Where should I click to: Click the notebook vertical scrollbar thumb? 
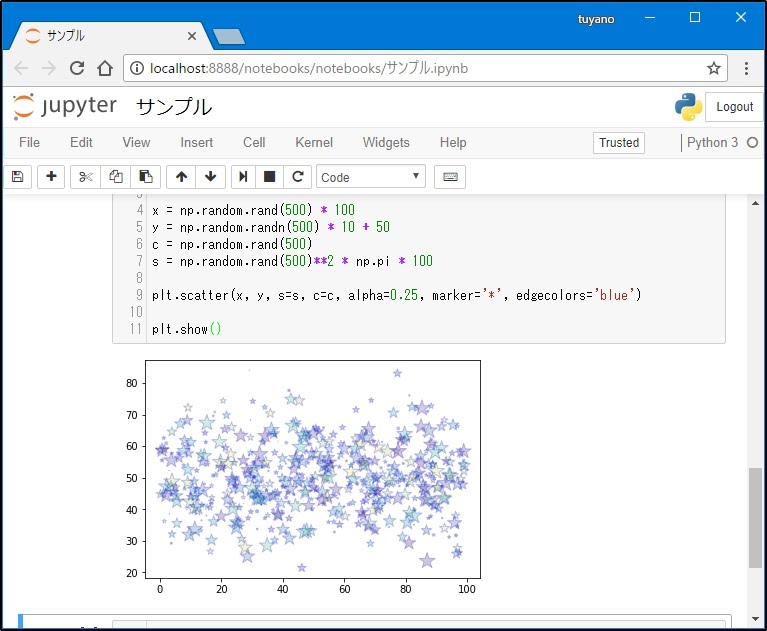tap(755, 518)
